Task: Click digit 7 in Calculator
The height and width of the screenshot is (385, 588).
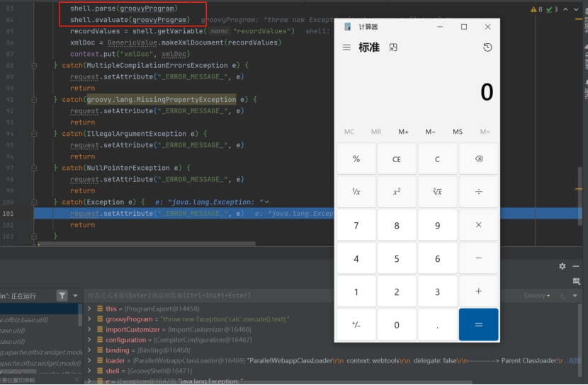Action: click(x=356, y=225)
